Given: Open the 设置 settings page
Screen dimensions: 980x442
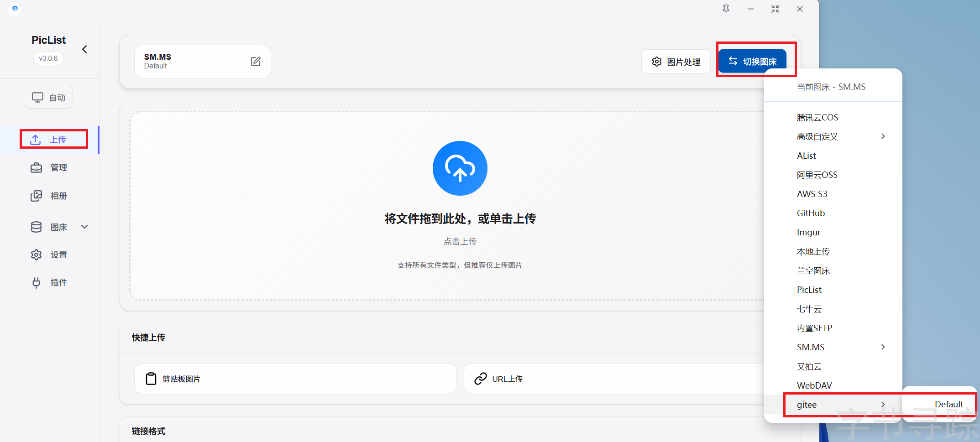Looking at the screenshot, I should (x=49, y=255).
